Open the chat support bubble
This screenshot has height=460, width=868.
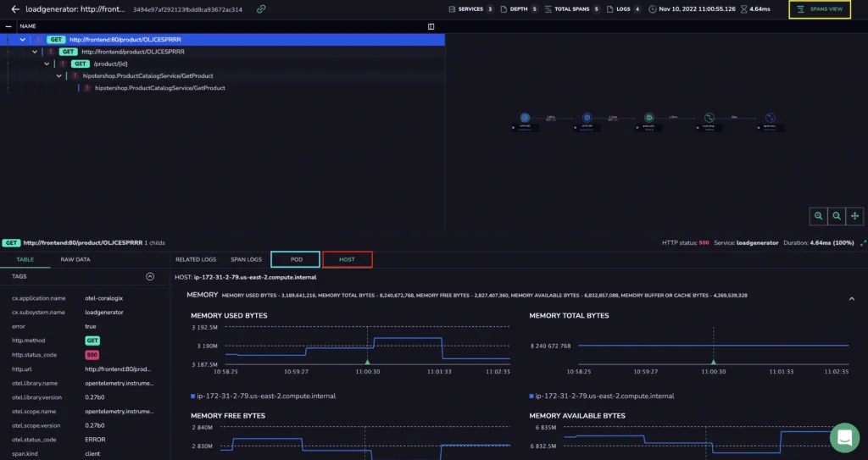844,437
